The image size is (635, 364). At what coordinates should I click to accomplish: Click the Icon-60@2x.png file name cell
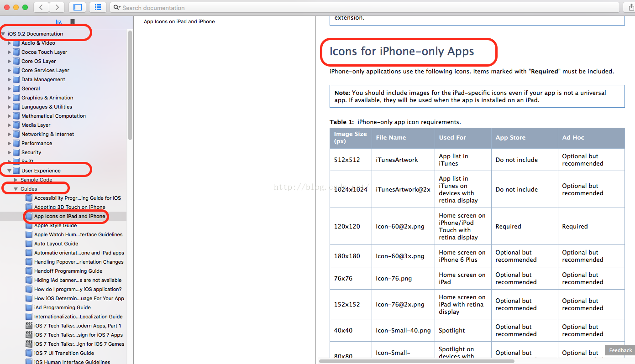(403, 227)
